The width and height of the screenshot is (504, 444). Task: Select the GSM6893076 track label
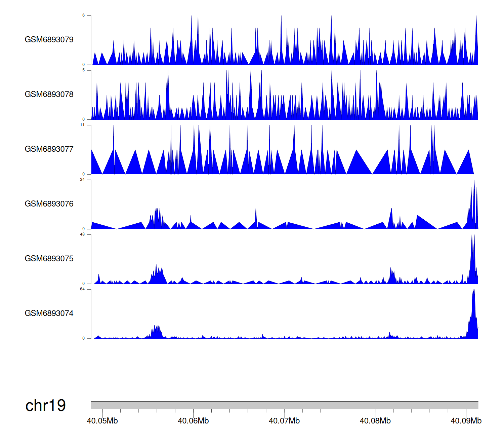pos(49,204)
